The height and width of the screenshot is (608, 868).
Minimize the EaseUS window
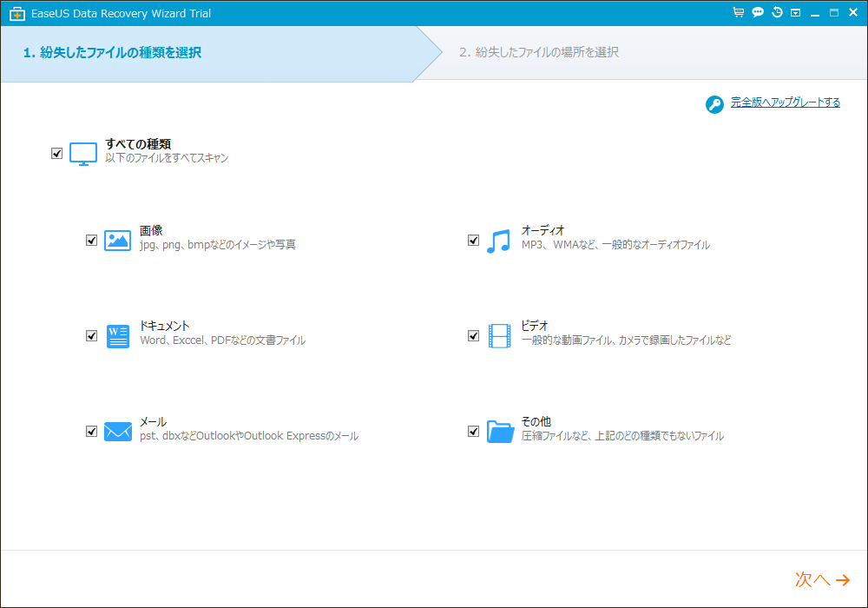tap(815, 13)
